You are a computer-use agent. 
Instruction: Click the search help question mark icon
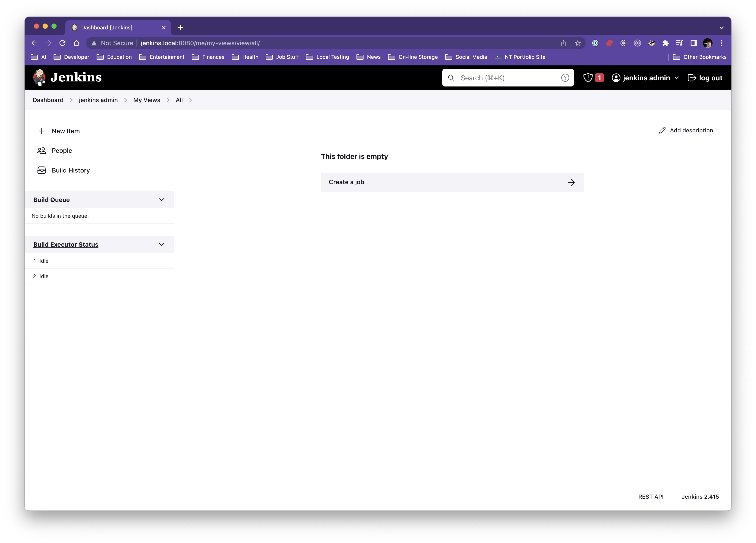pyautogui.click(x=565, y=78)
